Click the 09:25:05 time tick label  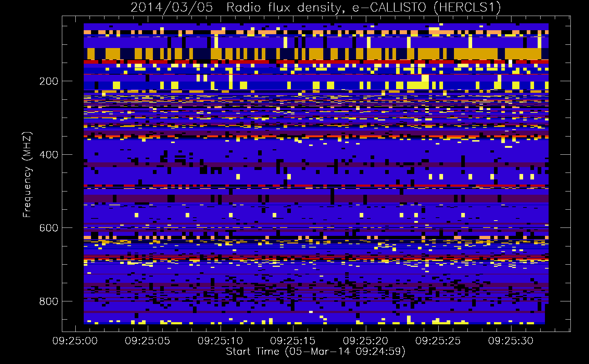tap(148, 341)
